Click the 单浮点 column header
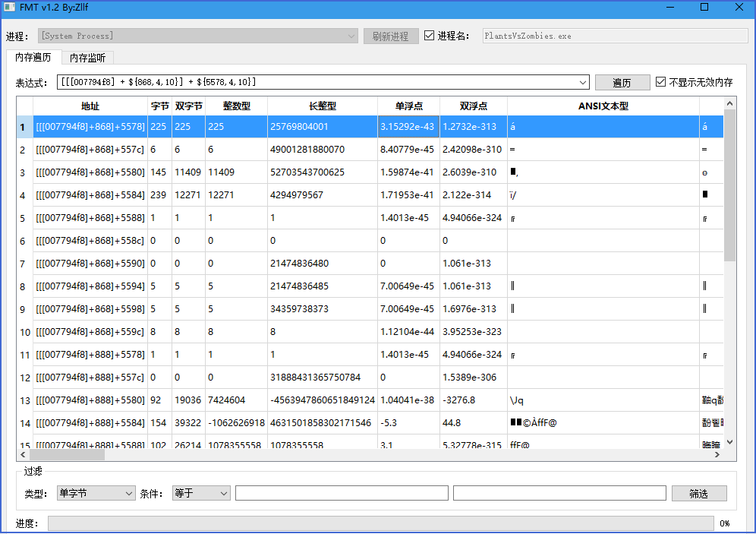This screenshot has height=534, width=756. 409,106
